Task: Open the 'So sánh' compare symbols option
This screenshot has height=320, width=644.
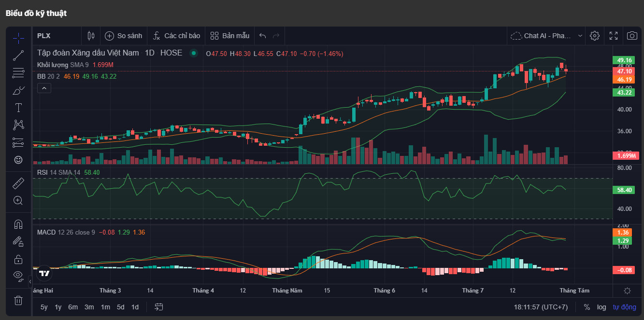Action: click(124, 36)
